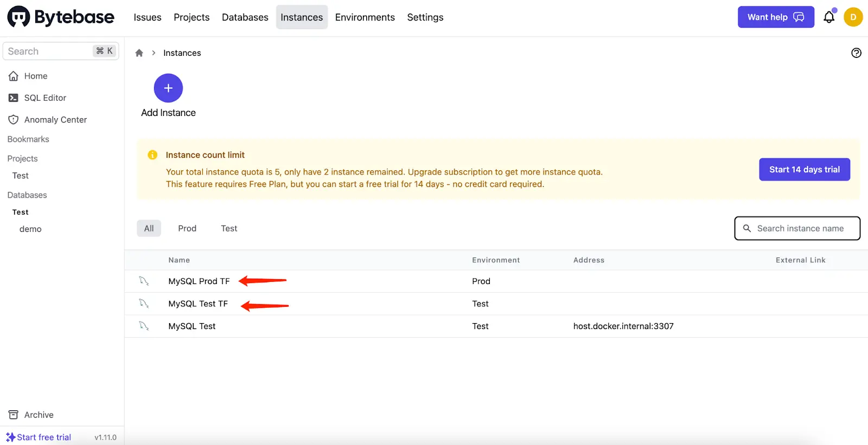Screen dimensions: 868x445
Task: Click the info icon in limit banner
Action: click(x=152, y=155)
